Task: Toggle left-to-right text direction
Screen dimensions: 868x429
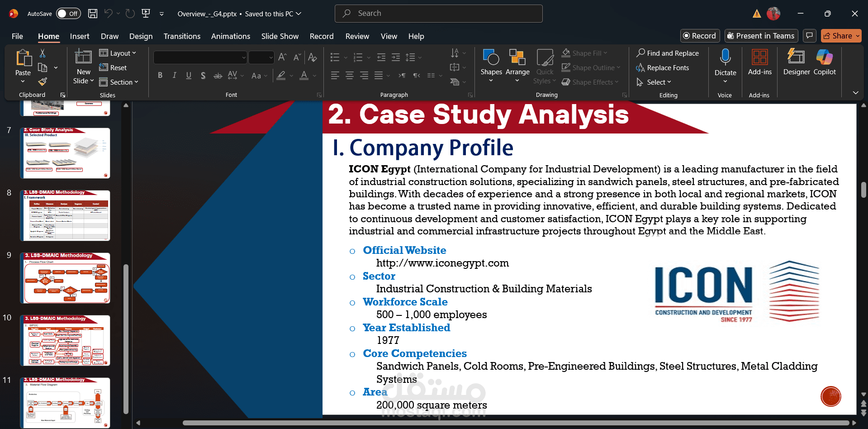Action: point(402,76)
